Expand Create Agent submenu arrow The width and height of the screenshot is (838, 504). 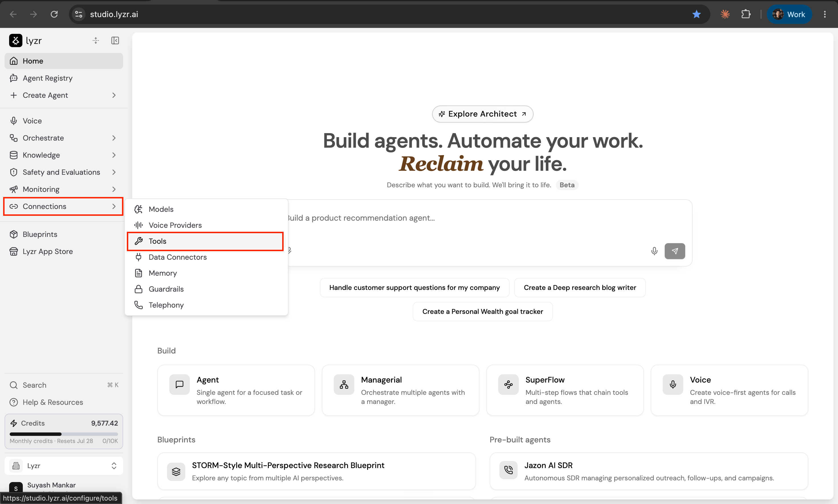click(114, 95)
